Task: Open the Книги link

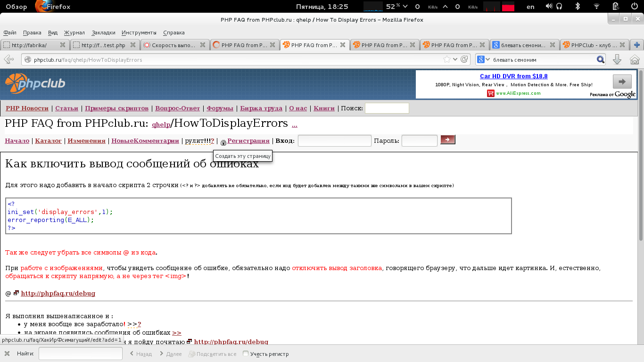Action: tap(324, 108)
